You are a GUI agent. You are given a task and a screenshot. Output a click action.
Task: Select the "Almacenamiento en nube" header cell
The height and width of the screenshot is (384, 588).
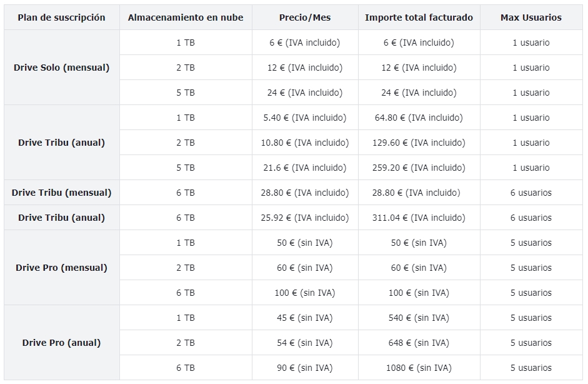point(186,18)
